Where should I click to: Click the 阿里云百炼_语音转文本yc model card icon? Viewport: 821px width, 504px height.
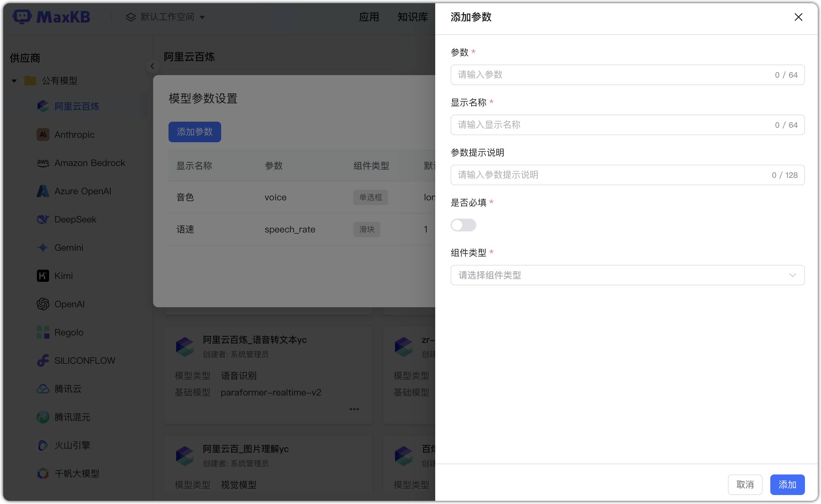pyautogui.click(x=185, y=347)
